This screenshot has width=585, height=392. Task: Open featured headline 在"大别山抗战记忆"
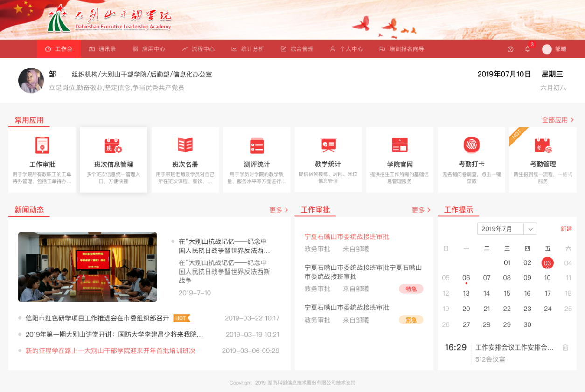[224, 246]
